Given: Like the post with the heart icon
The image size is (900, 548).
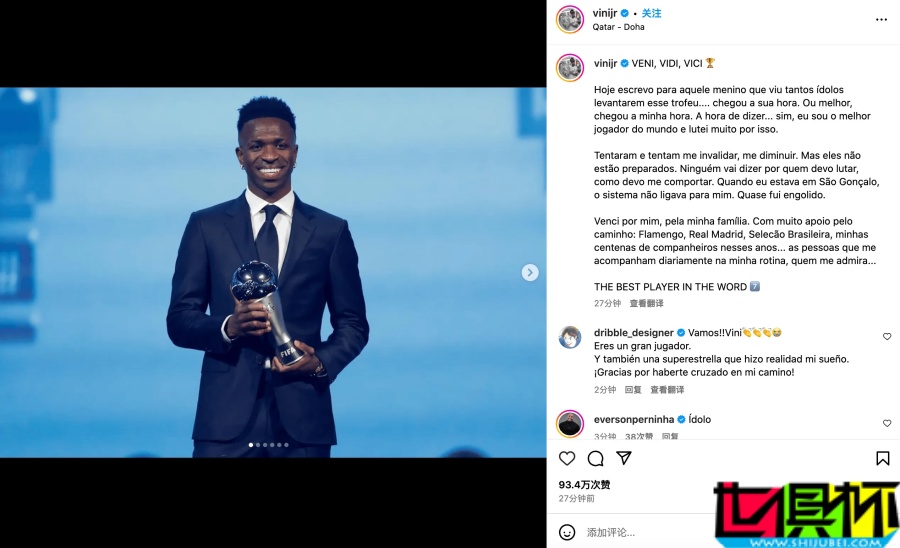Looking at the screenshot, I should tap(567, 458).
